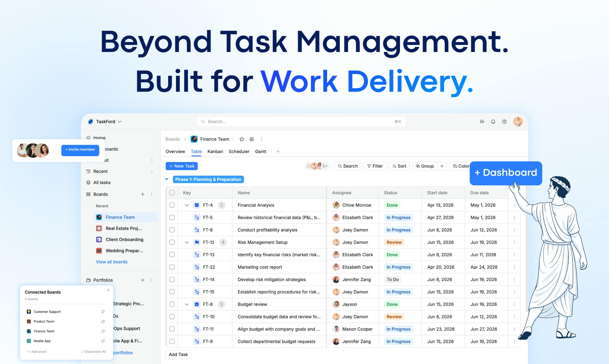Go to All tasks in sidebar
The width and height of the screenshot is (609, 364).
[x=102, y=182]
